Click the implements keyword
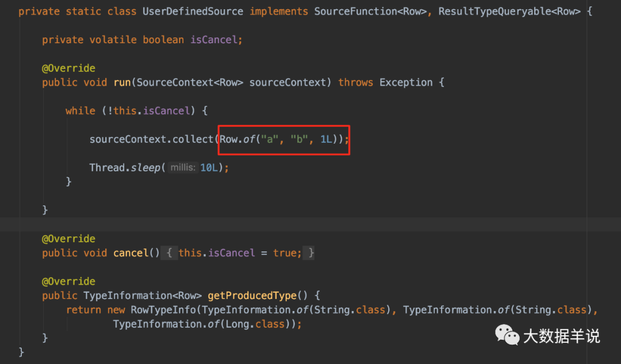 279,12
